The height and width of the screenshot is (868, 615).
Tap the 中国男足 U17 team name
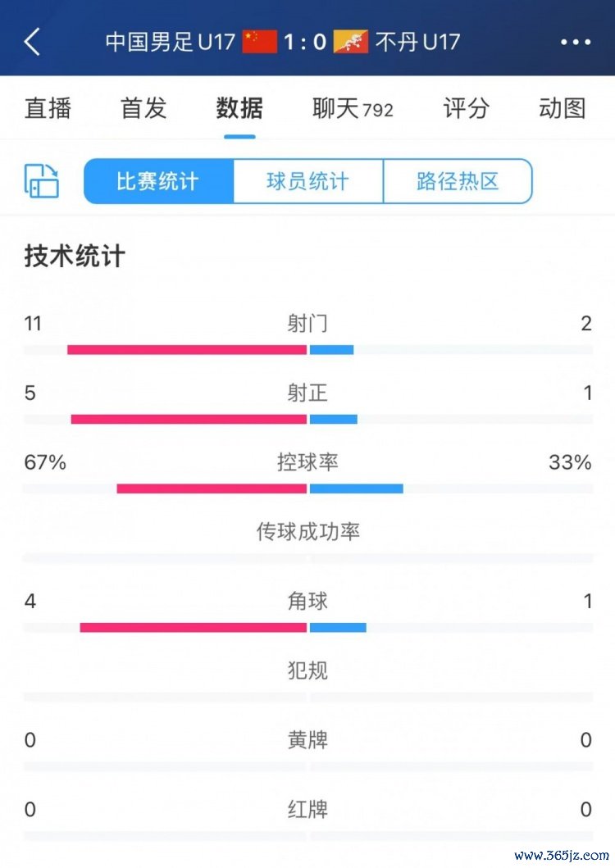pos(171,42)
